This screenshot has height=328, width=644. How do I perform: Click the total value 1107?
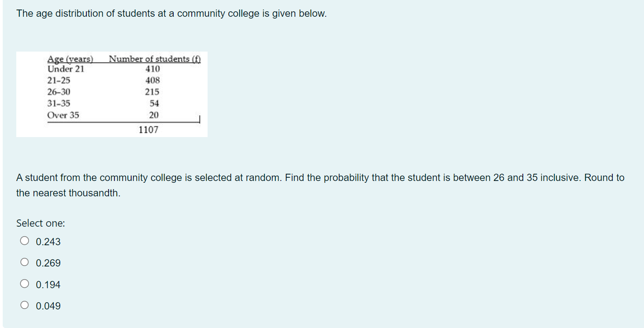point(148,129)
